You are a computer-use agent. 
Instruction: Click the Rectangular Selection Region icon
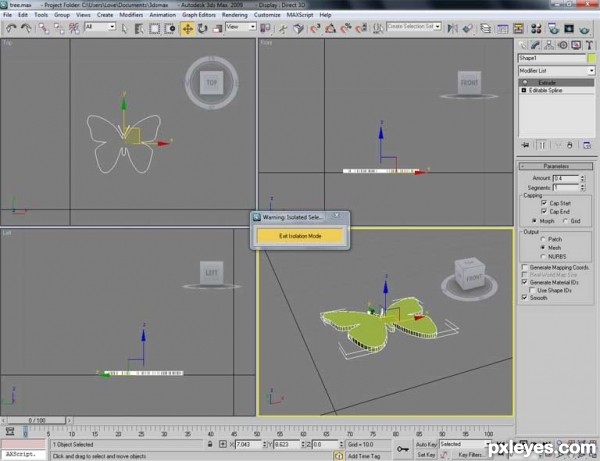[x=155, y=29]
